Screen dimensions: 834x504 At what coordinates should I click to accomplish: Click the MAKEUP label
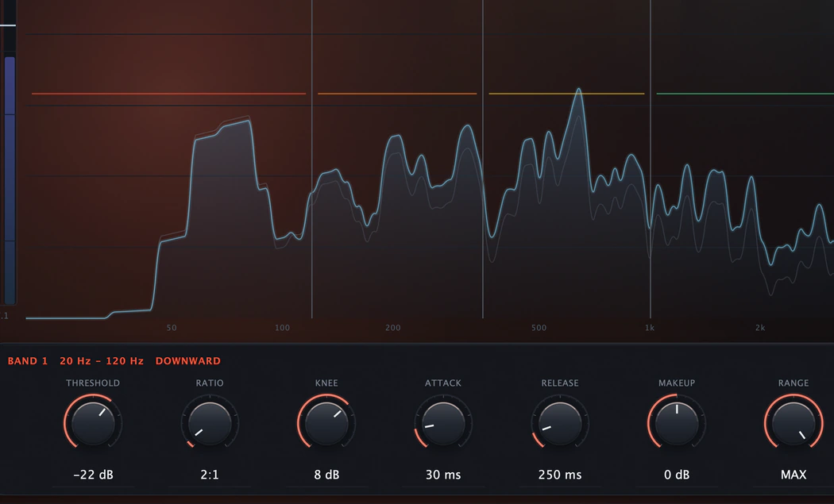pyautogui.click(x=677, y=383)
